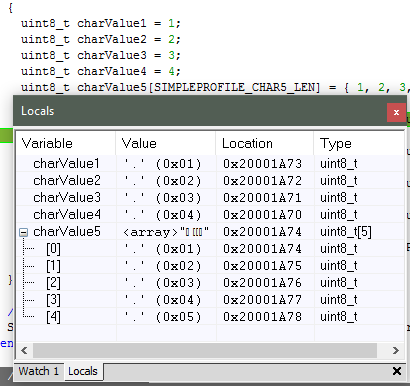The image size is (410, 386).
Task: Click value '.' (0x05) of element [4]
Action: 162,317
